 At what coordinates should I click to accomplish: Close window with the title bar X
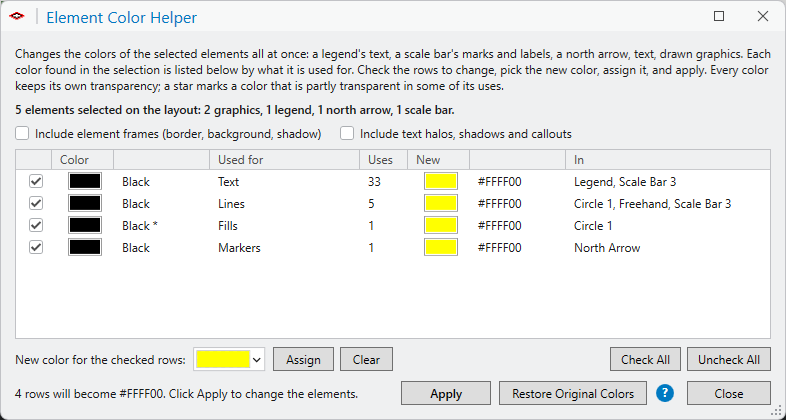[x=763, y=16]
